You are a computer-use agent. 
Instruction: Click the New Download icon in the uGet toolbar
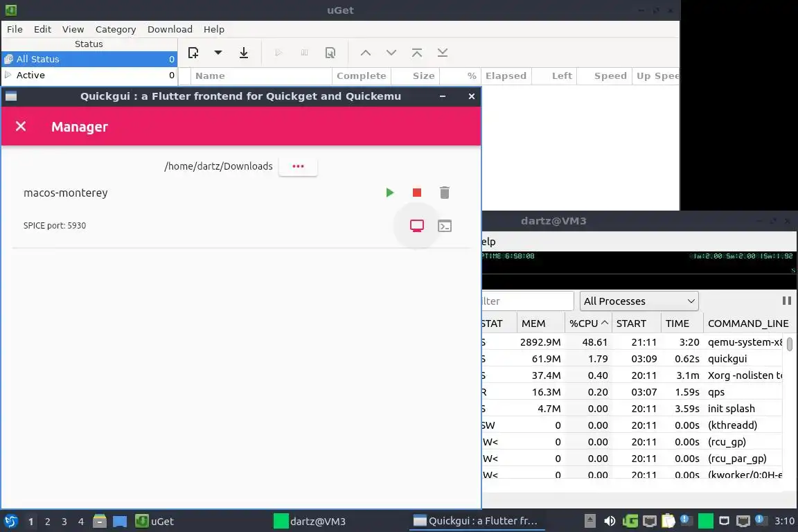(x=193, y=53)
